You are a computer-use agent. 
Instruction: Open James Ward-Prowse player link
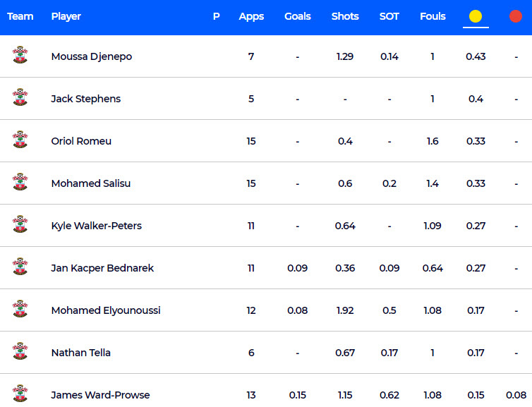pyautogui.click(x=100, y=395)
